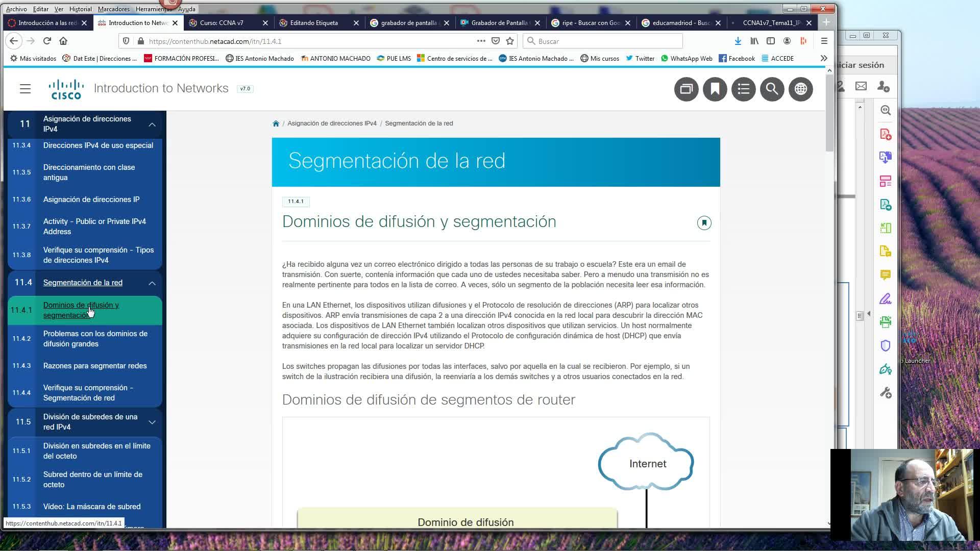
Task: Toggle Firefox sidebar view icon
Action: [771, 41]
